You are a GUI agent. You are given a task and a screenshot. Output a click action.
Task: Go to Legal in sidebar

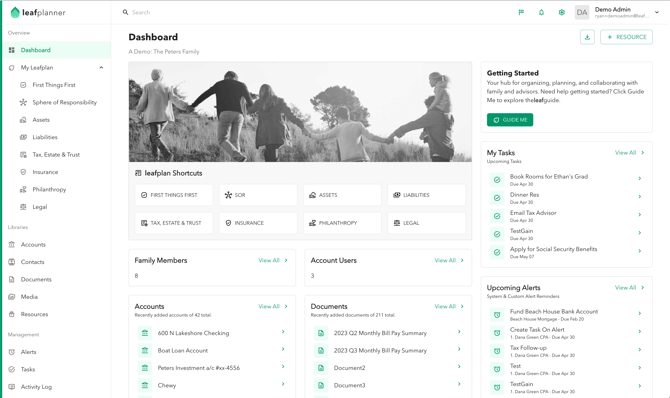click(x=40, y=207)
